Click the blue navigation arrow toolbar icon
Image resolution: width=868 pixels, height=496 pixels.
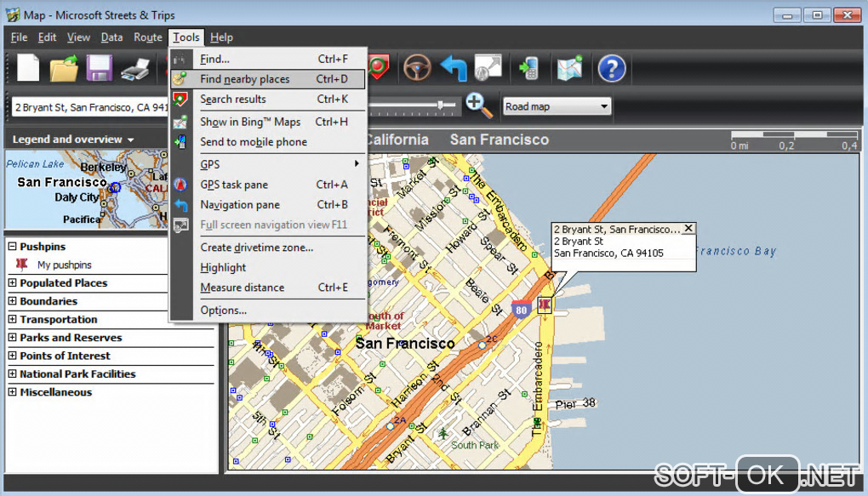pyautogui.click(x=454, y=69)
